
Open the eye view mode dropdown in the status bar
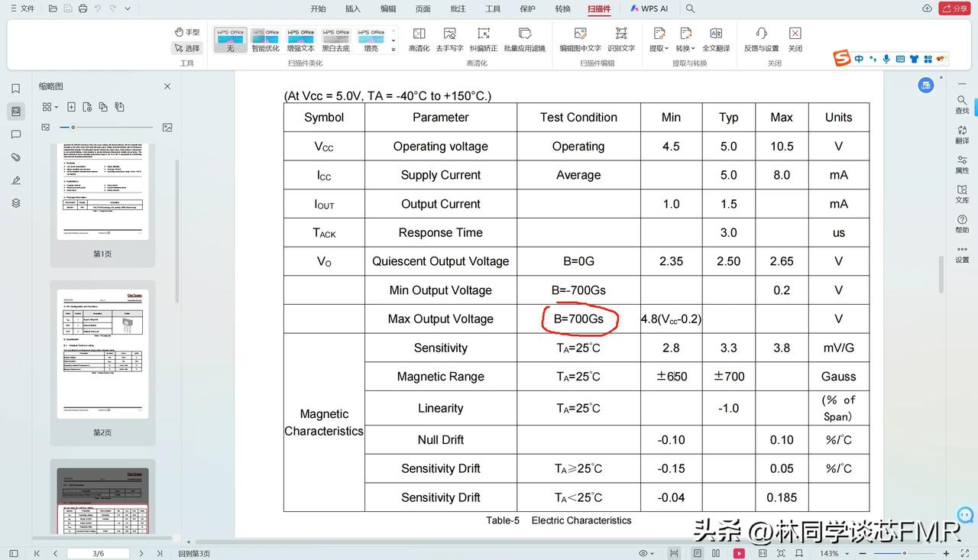click(646, 553)
